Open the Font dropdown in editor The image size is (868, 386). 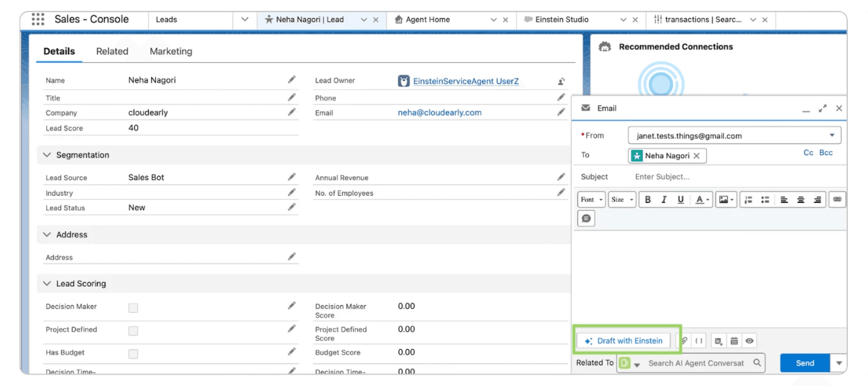pos(591,200)
